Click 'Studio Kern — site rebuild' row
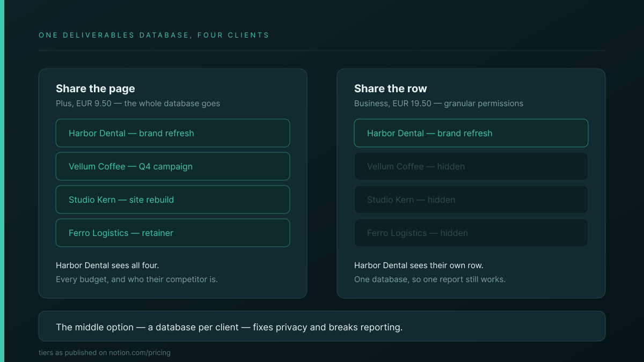The height and width of the screenshot is (362, 644). [173, 200]
